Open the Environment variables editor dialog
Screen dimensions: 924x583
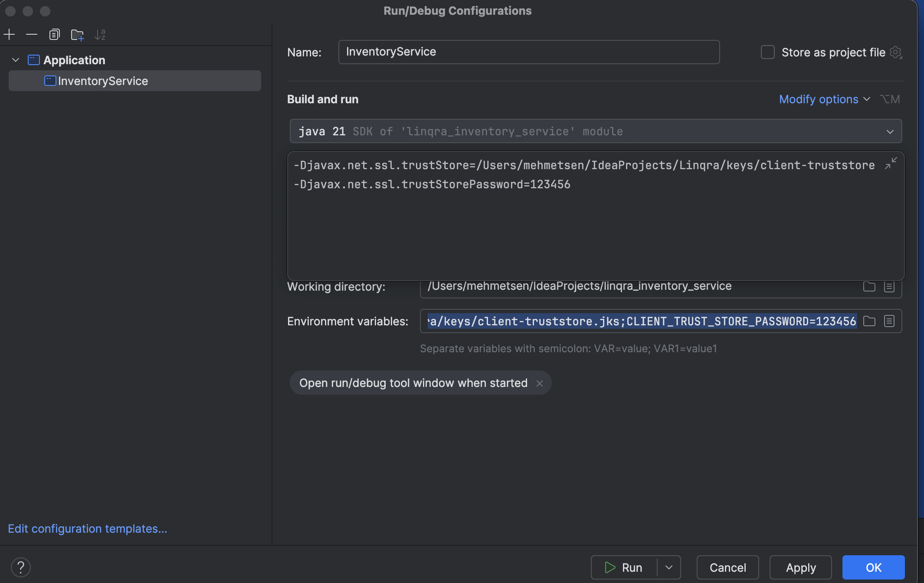click(889, 321)
